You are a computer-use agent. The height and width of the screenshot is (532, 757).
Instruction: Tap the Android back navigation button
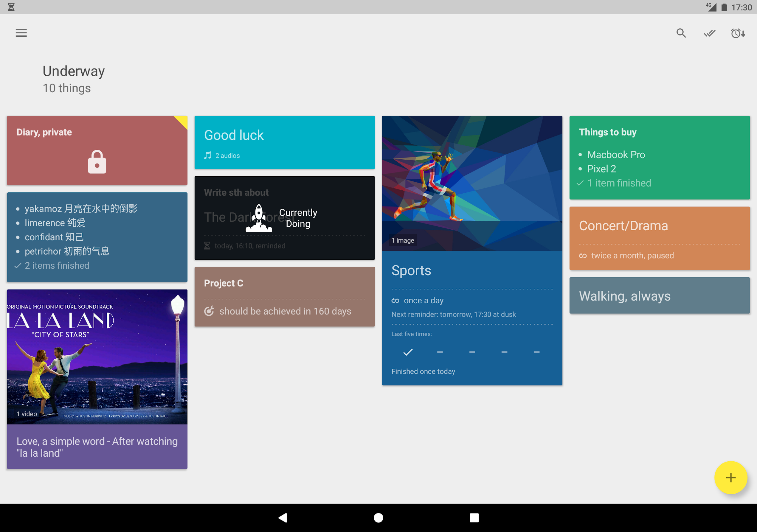pyautogui.click(x=283, y=518)
